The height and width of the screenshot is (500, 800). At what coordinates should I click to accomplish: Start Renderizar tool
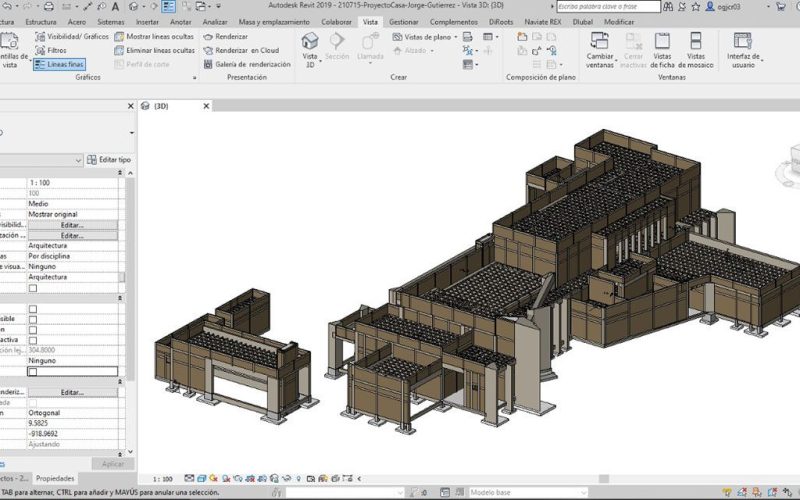(x=226, y=37)
